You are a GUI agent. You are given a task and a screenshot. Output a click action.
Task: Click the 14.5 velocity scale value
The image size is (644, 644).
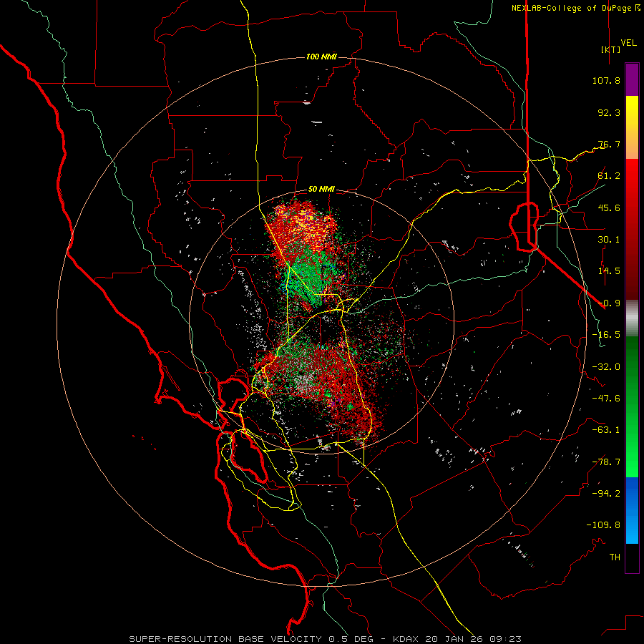[609, 271]
